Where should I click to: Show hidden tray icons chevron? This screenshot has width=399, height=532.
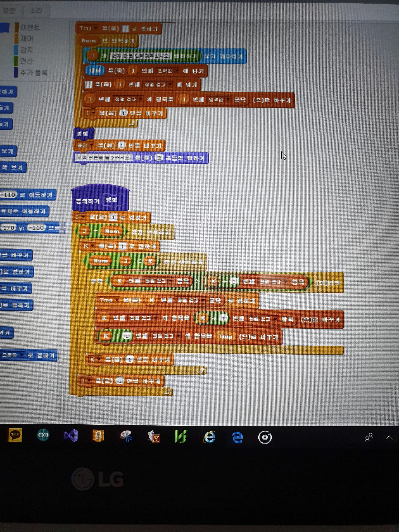[389, 438]
